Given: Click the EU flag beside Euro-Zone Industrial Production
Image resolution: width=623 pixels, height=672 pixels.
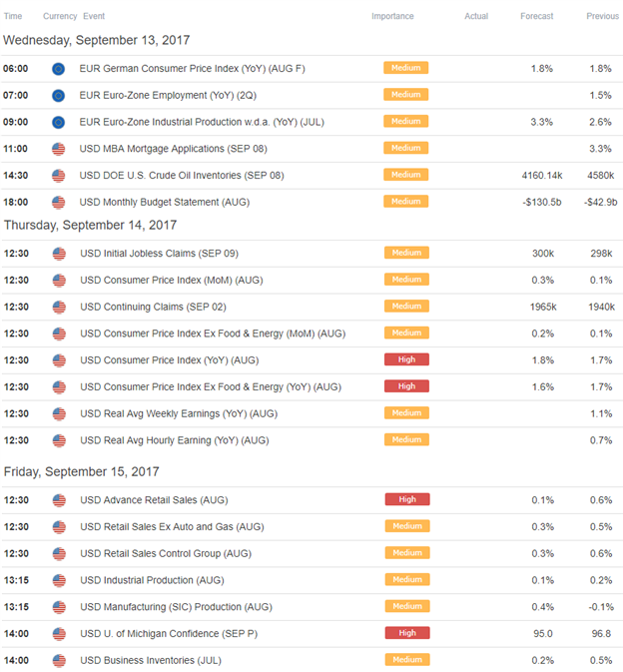Looking at the screenshot, I should (x=58, y=122).
